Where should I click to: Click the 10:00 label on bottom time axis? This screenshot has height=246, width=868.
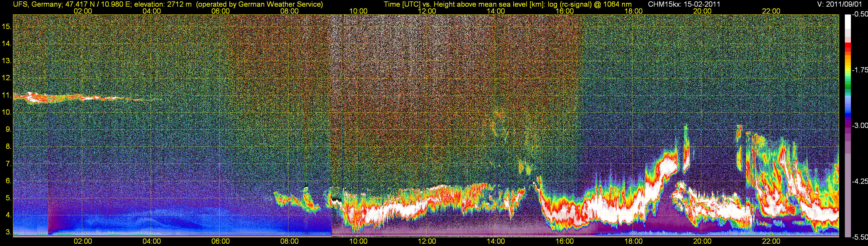click(358, 241)
